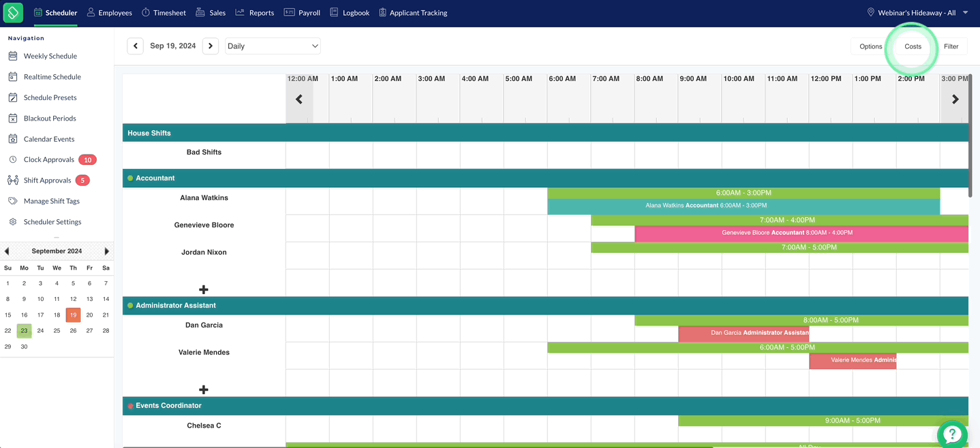Open Valerie Mendes red shift block

point(853,361)
